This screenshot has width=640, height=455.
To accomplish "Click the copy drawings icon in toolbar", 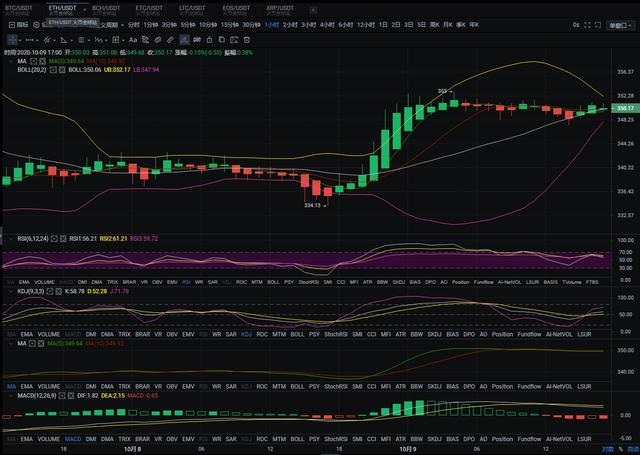I will click(222, 40).
